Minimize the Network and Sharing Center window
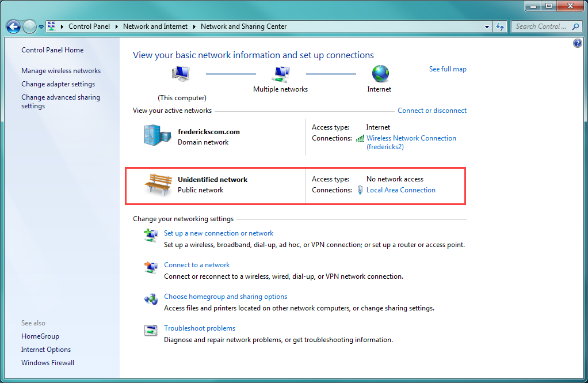 point(533,6)
